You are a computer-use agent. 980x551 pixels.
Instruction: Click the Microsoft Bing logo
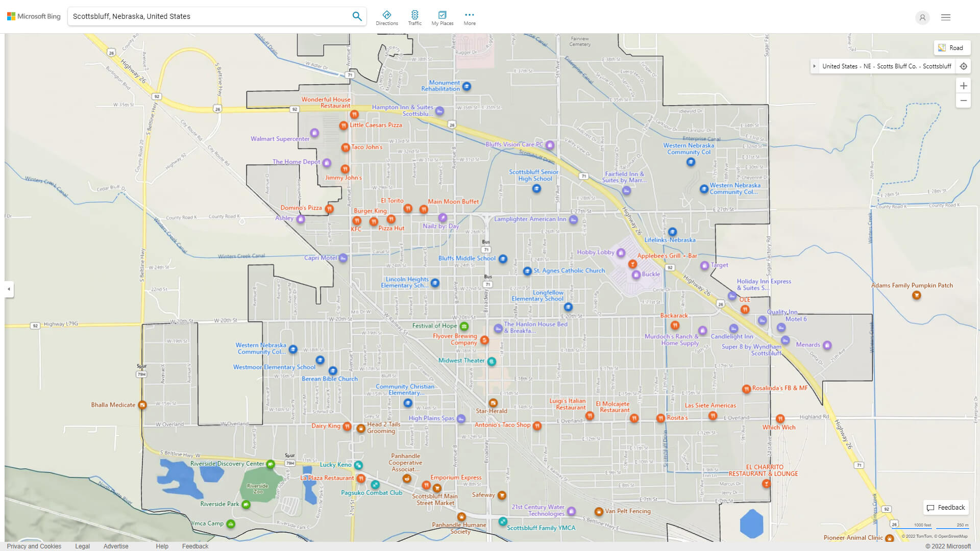(x=33, y=16)
